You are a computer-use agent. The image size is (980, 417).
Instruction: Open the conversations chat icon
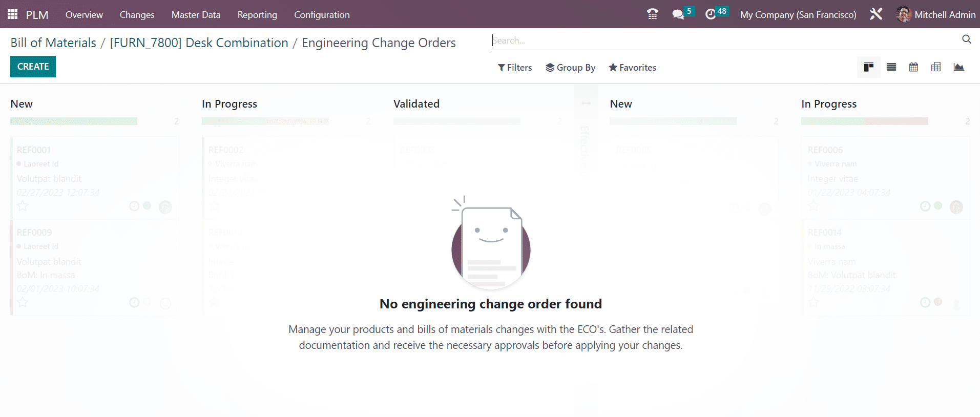click(678, 14)
